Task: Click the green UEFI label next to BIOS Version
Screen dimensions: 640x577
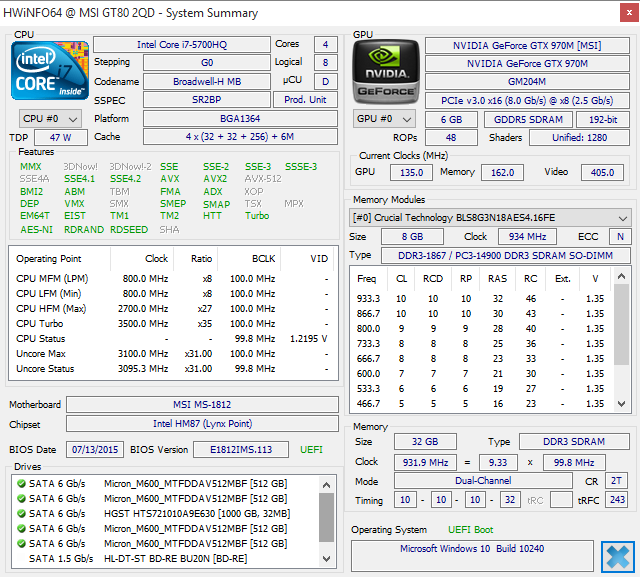Action: 311,450
